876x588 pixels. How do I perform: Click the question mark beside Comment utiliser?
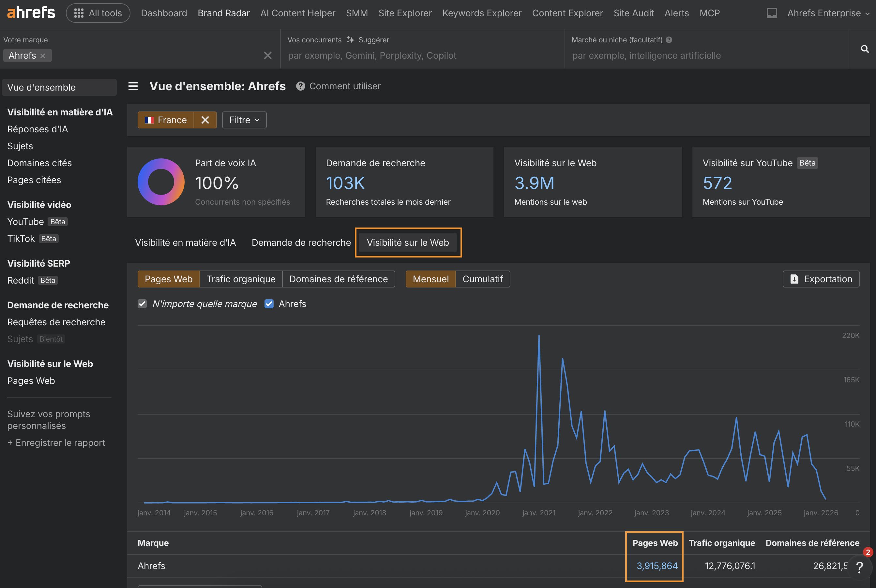(x=300, y=86)
